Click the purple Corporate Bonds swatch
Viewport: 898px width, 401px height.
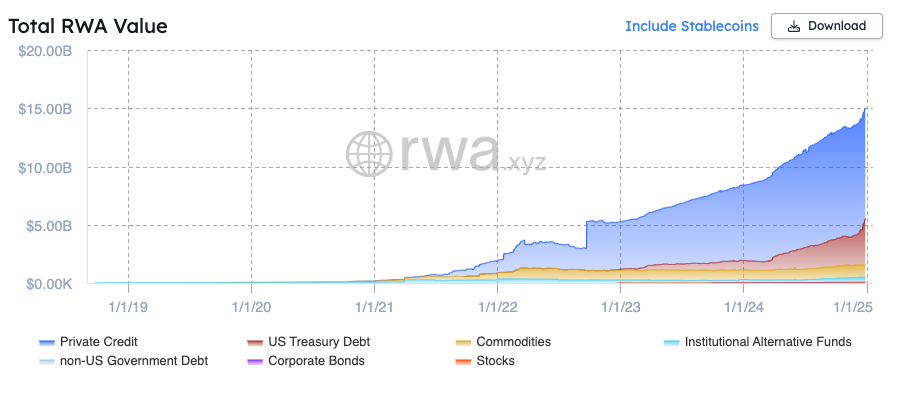click(255, 361)
